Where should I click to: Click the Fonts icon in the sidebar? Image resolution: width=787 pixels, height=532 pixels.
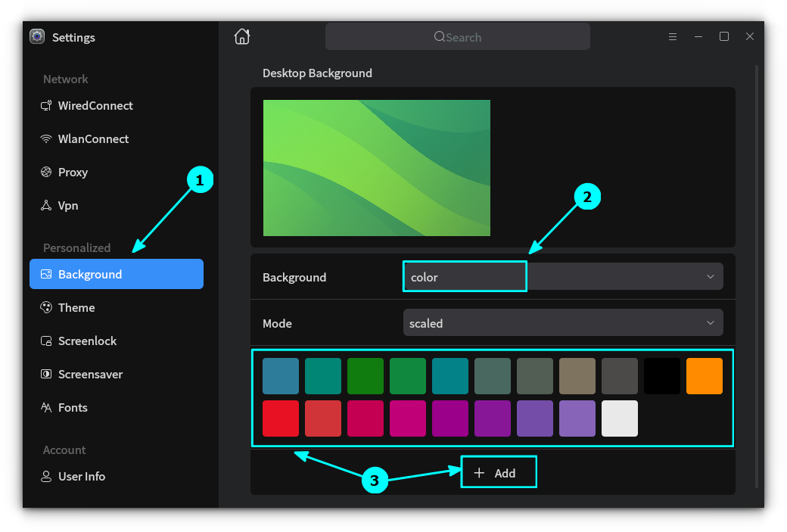(x=45, y=407)
